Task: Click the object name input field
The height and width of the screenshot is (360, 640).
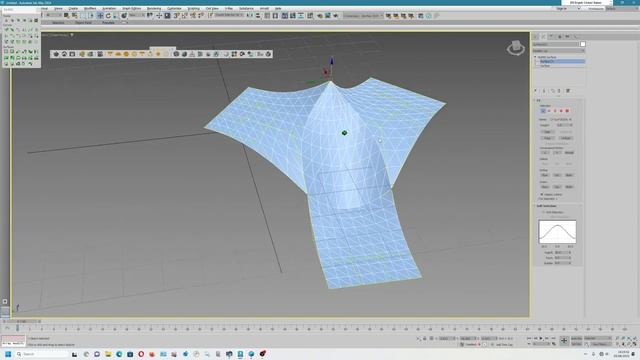Action: pos(556,44)
